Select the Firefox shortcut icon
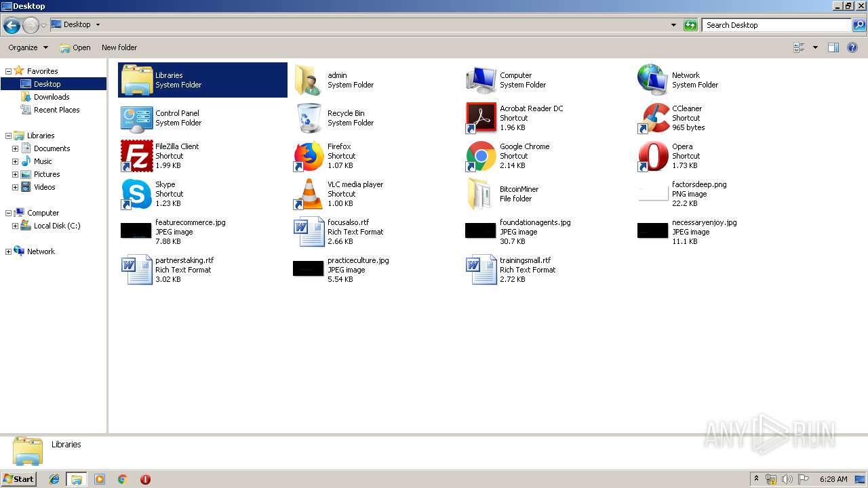 (309, 156)
